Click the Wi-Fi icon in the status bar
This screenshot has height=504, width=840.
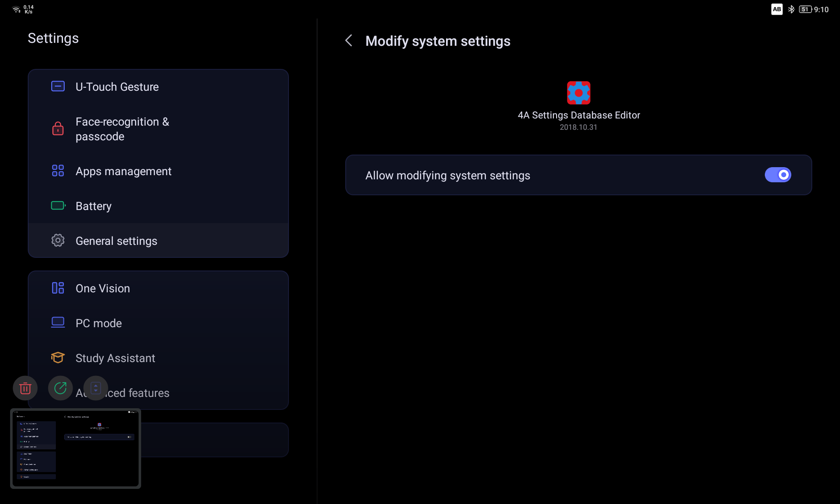click(x=17, y=9)
